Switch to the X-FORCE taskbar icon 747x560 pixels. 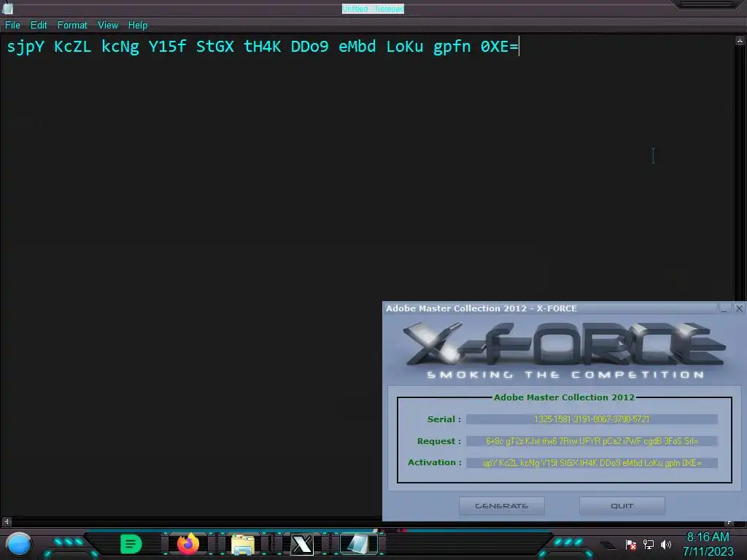302,544
